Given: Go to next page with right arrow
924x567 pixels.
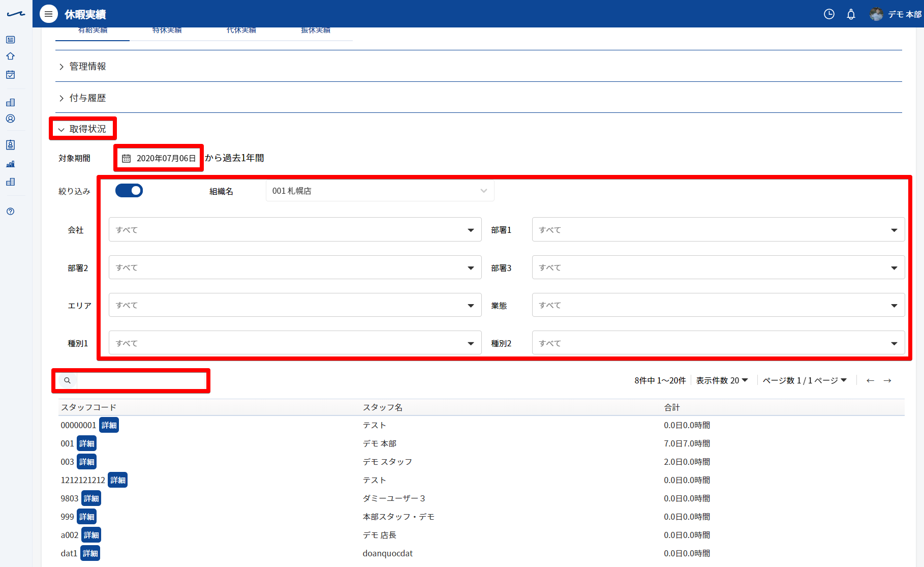Looking at the screenshot, I should (887, 380).
